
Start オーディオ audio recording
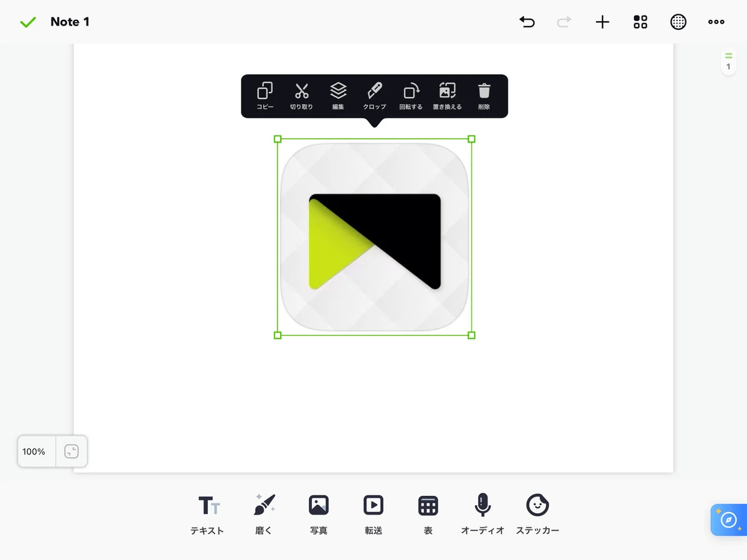pos(482,515)
